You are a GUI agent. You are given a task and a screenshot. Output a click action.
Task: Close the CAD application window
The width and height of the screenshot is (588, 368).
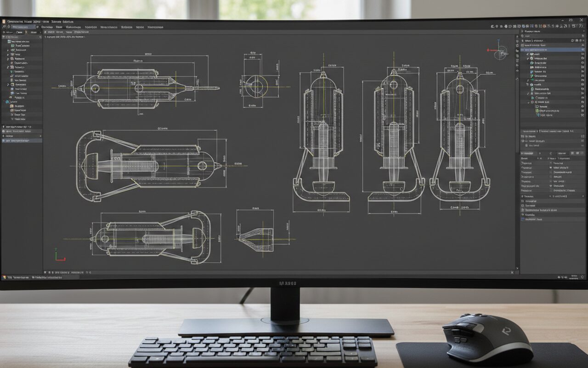[x=581, y=20]
